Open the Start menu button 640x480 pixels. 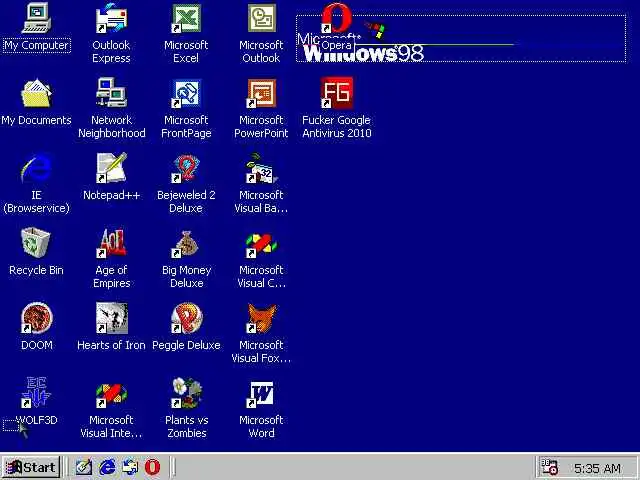point(31,467)
